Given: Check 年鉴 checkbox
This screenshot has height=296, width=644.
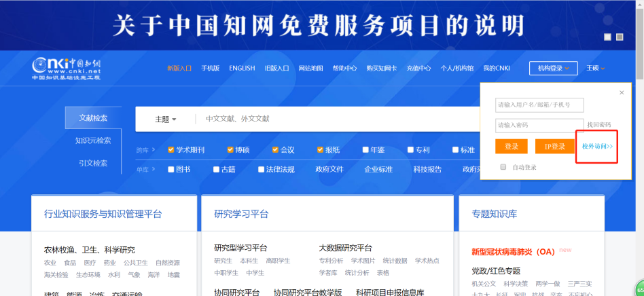Looking at the screenshot, I should click(x=365, y=150).
